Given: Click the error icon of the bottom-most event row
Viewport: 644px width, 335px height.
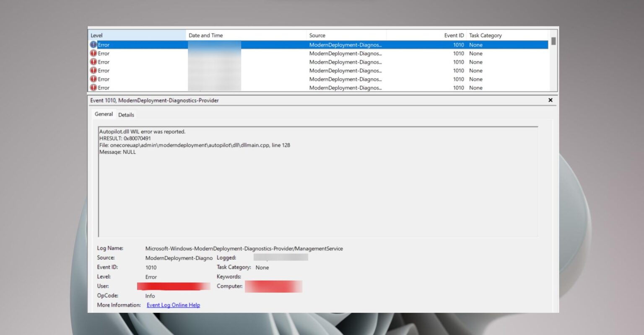Looking at the screenshot, I should click(93, 88).
